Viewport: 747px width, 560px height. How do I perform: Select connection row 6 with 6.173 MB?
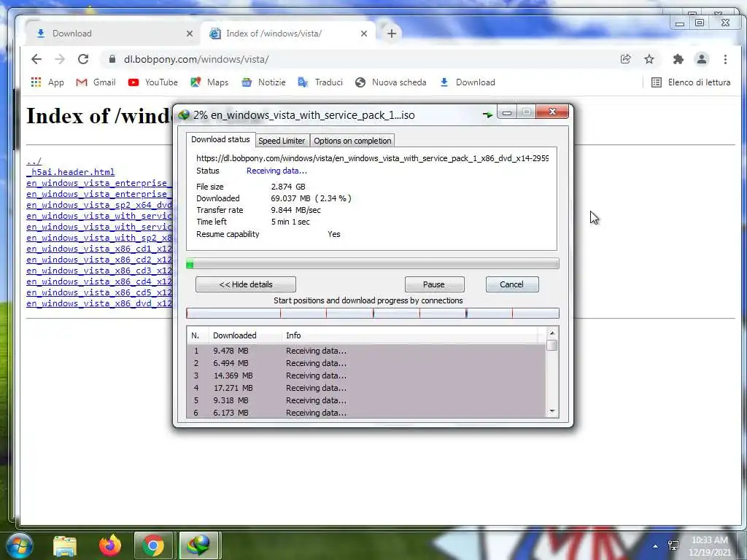click(366, 413)
